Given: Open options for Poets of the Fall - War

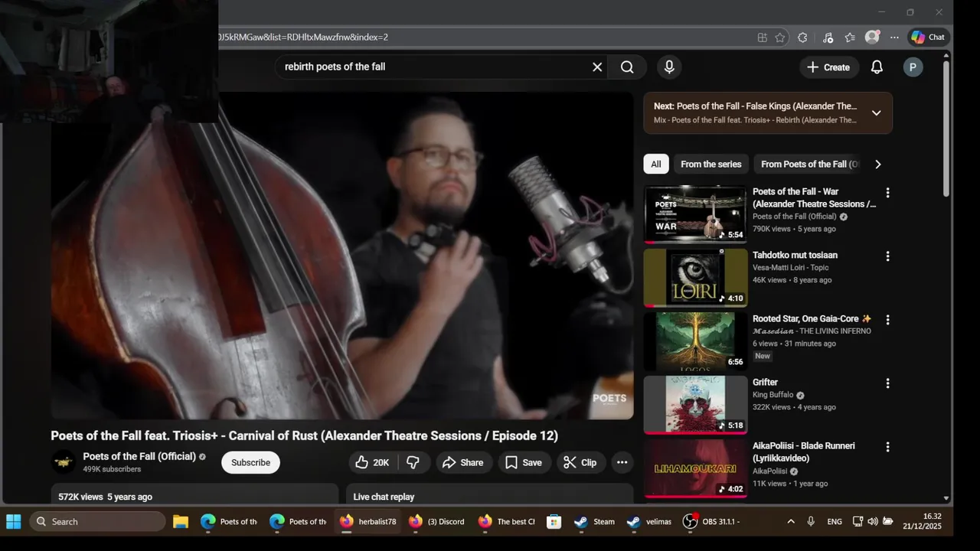Looking at the screenshot, I should [x=887, y=193].
